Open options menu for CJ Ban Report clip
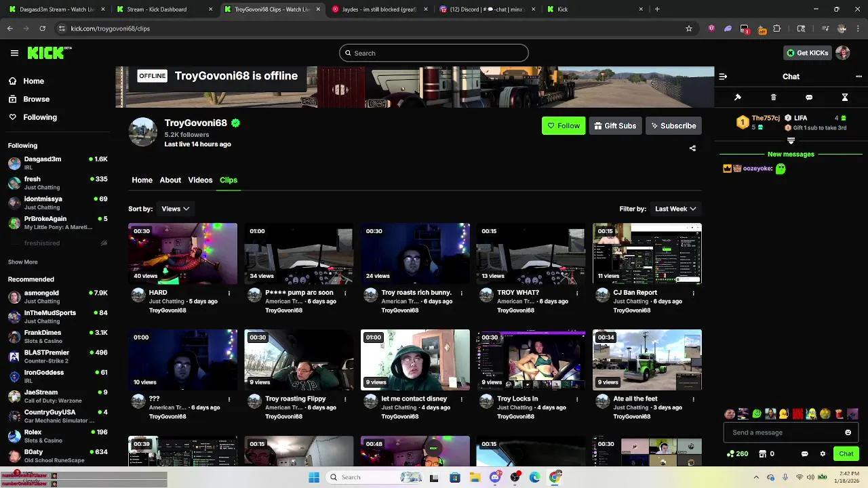 pyautogui.click(x=693, y=293)
